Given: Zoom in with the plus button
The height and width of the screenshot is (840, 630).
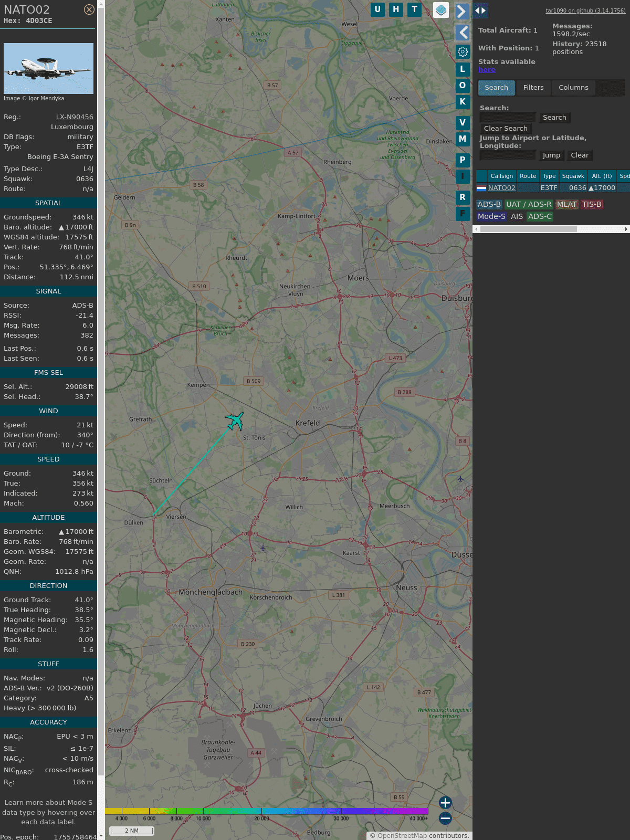Looking at the screenshot, I should pos(445,803).
